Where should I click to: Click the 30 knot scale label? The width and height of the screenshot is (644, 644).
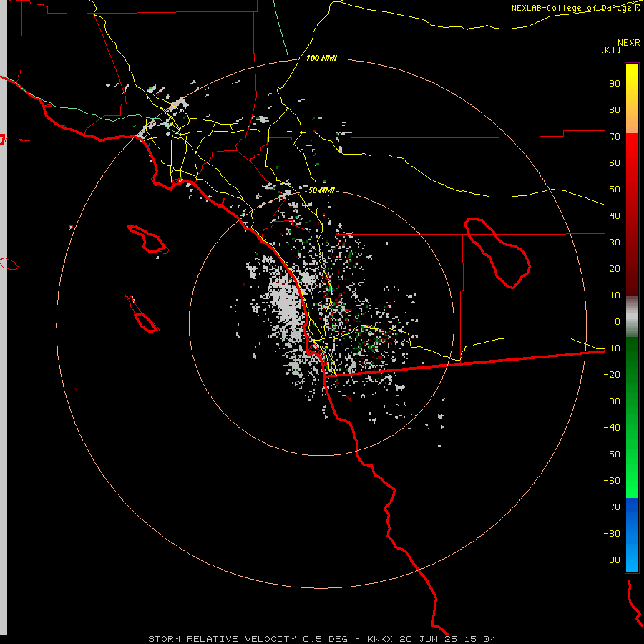tap(615, 243)
